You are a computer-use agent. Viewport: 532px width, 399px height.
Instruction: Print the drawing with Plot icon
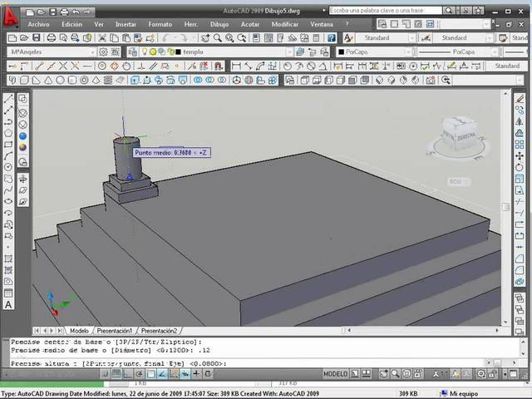(x=52, y=38)
